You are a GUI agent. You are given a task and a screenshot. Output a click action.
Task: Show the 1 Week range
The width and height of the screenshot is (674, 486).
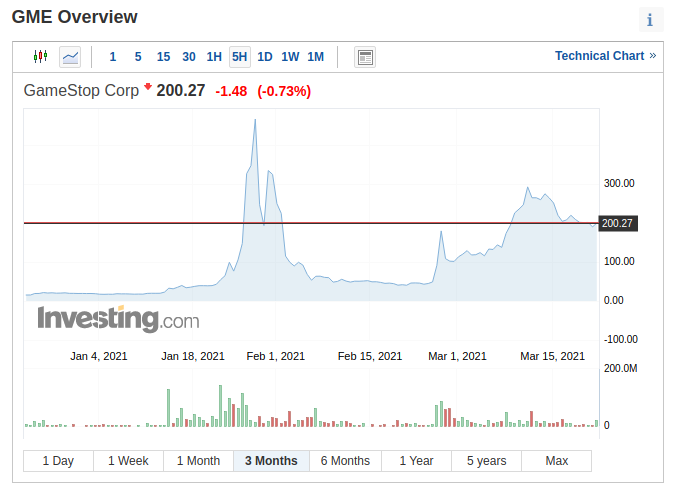point(128,461)
